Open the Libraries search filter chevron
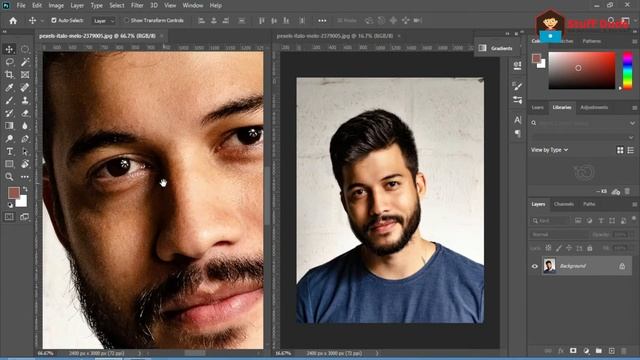The width and height of the screenshot is (640, 360). pyautogui.click(x=632, y=123)
